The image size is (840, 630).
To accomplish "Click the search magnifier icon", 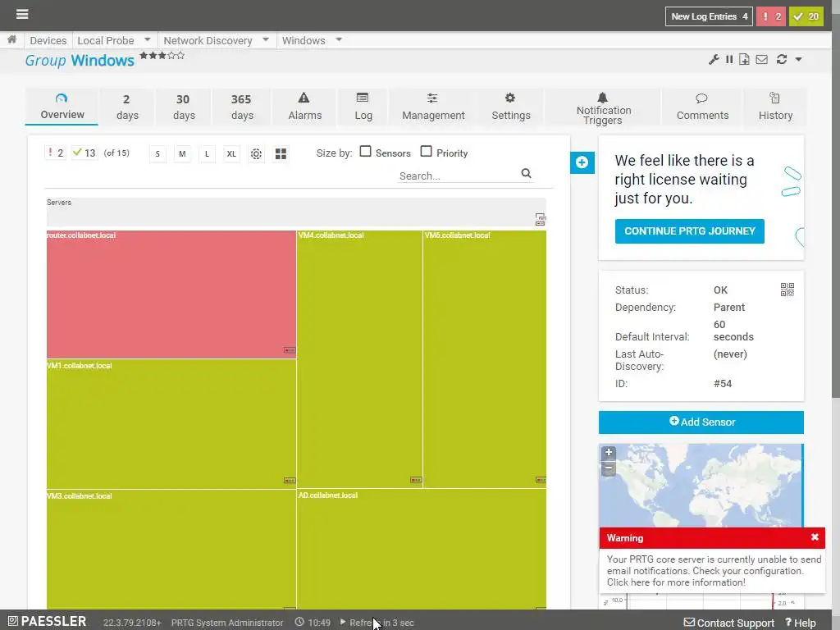I will click(x=526, y=174).
